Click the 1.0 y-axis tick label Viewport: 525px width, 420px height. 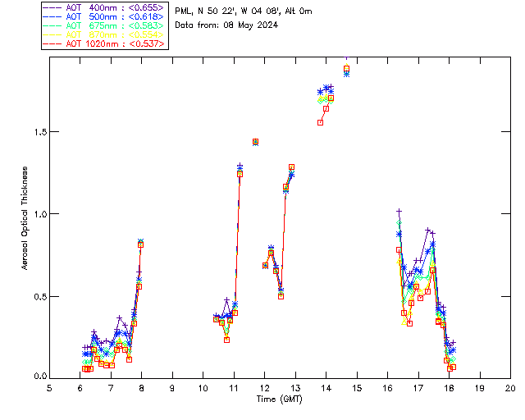40,213
